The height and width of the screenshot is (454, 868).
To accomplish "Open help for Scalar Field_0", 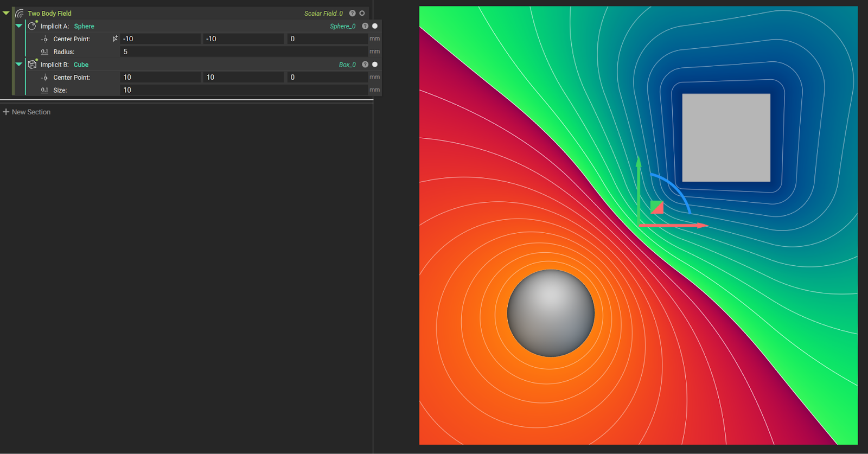I will click(353, 13).
